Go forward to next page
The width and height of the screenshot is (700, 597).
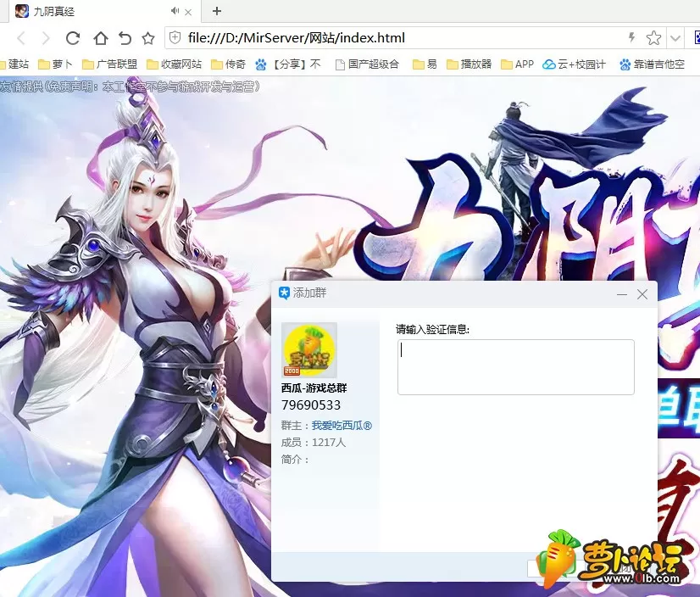click(46, 38)
